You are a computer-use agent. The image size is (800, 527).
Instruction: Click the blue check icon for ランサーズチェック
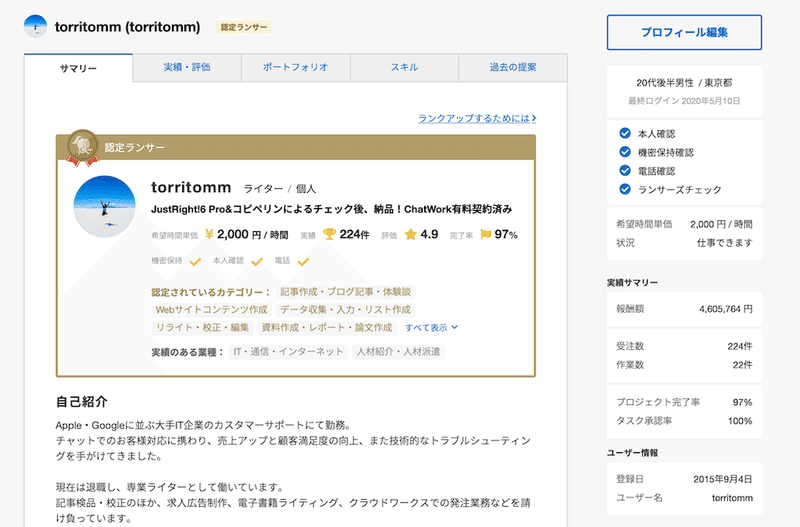pos(625,189)
